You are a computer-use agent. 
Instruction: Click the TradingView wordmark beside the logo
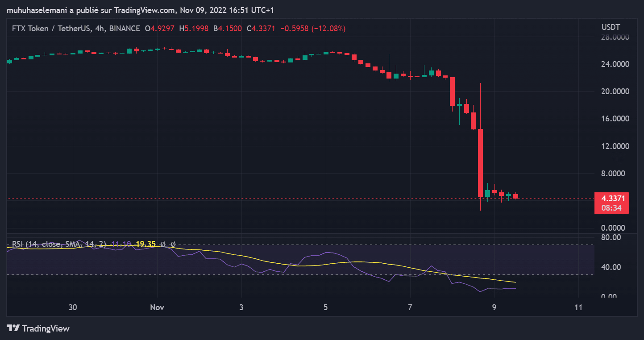tap(46, 328)
